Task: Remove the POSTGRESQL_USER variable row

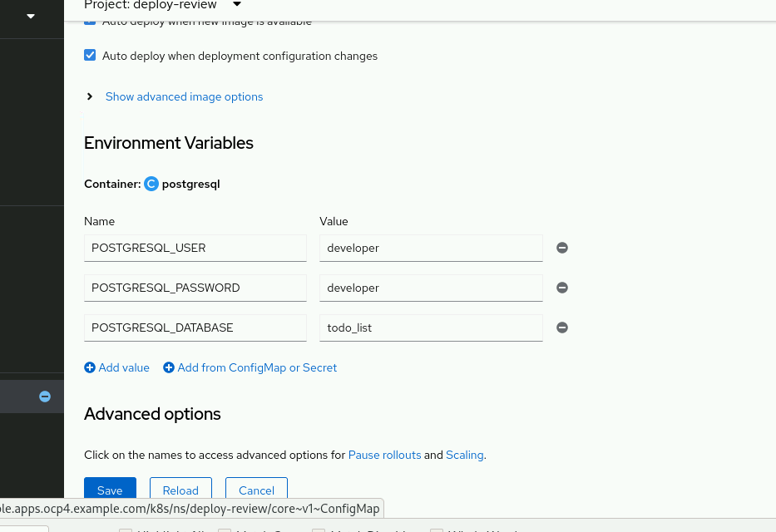Action: click(x=562, y=248)
